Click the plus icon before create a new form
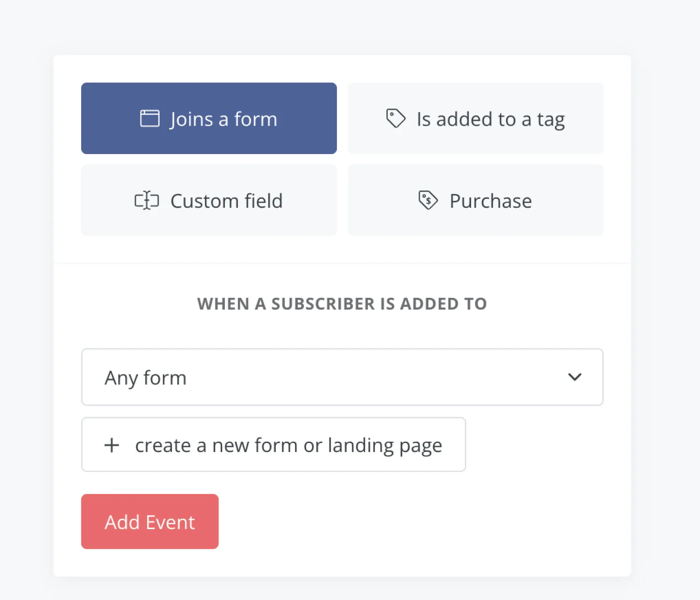Screen dimensions: 700x600 point(112,445)
